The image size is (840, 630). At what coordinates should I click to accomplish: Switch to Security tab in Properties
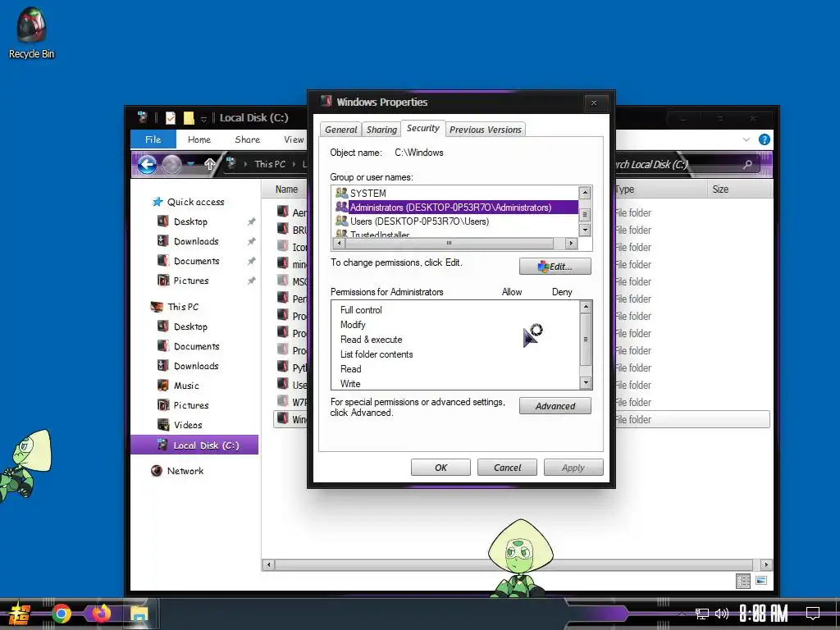click(x=422, y=129)
